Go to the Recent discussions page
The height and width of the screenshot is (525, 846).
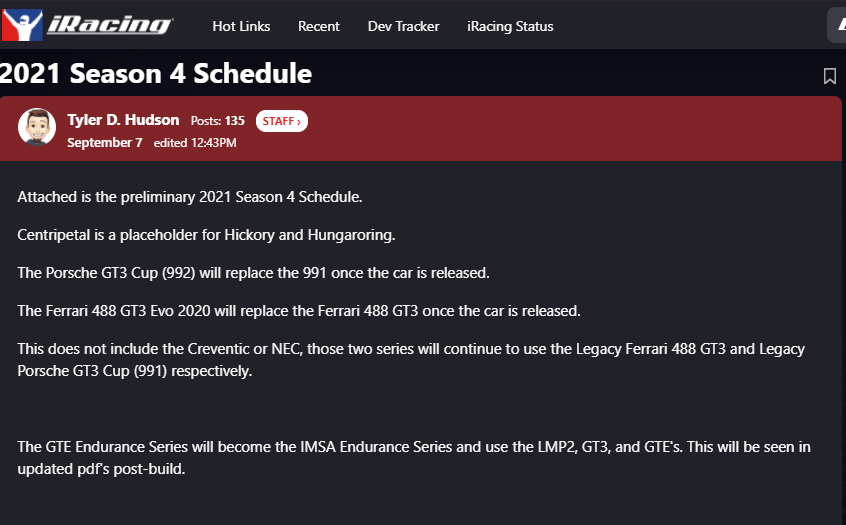[319, 26]
